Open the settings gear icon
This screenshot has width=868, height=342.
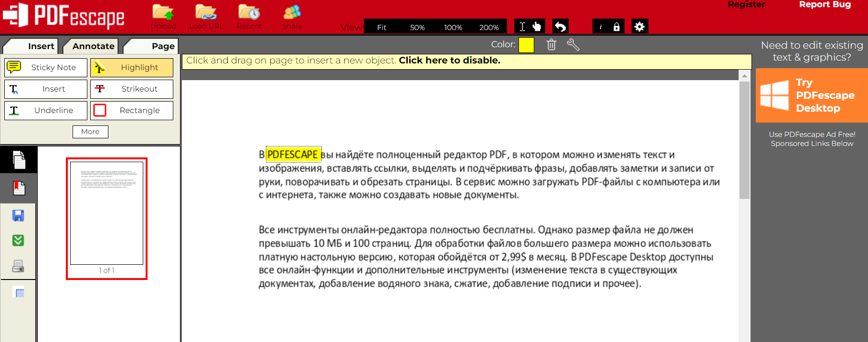[x=640, y=27]
